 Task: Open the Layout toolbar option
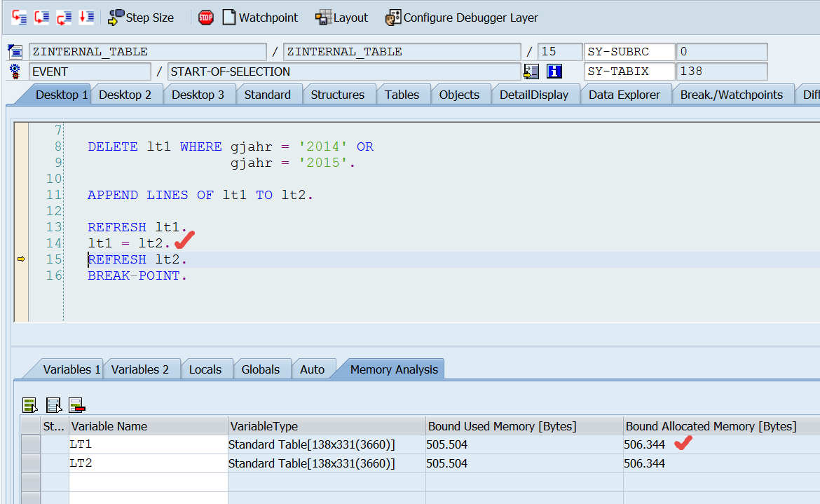click(341, 18)
